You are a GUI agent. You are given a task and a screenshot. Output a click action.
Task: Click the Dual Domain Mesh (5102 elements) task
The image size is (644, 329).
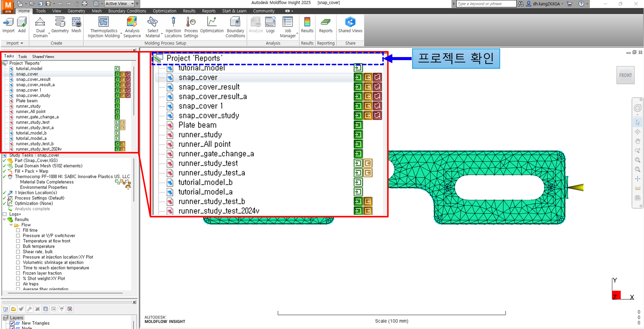(x=49, y=166)
